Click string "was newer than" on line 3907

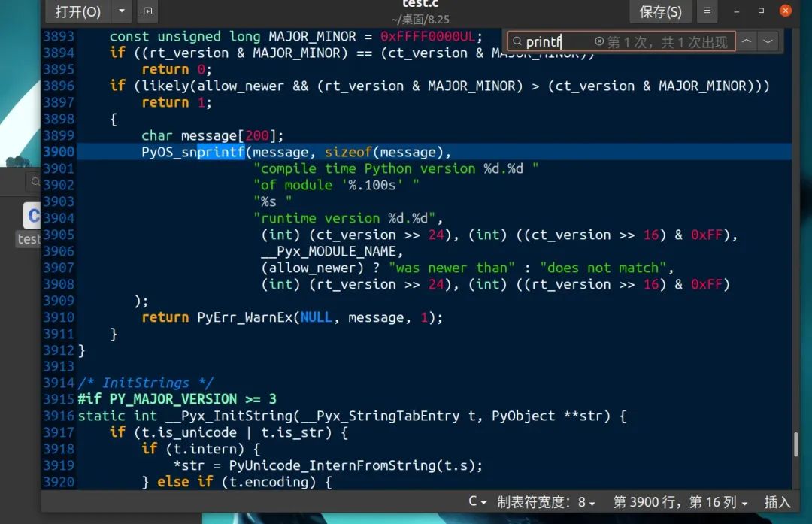[x=452, y=268]
